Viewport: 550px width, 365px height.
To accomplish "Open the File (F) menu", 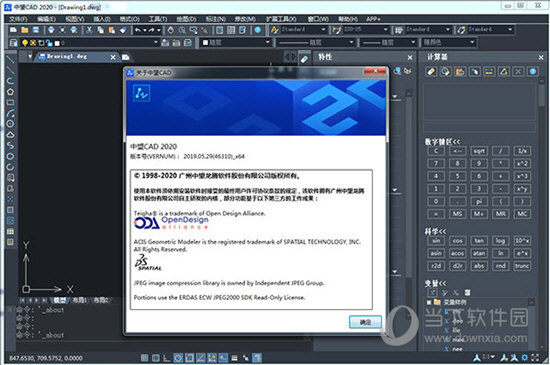I will pos(18,19).
